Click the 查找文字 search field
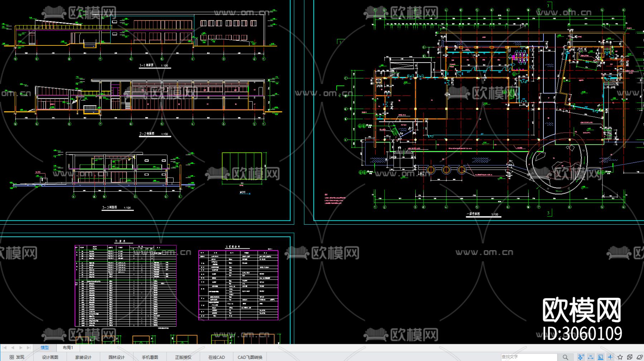 tap(529, 357)
